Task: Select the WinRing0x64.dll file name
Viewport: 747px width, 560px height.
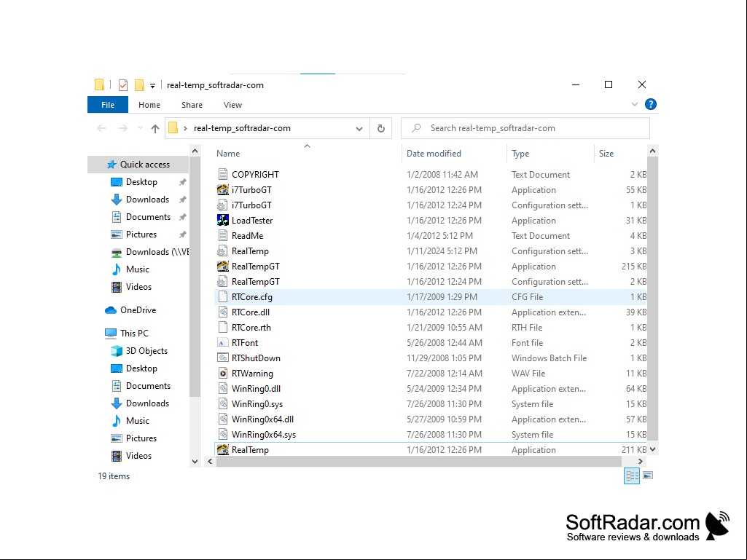Action: tap(262, 419)
